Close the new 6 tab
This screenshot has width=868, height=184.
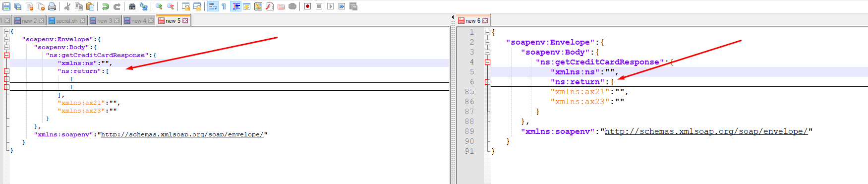[x=485, y=21]
